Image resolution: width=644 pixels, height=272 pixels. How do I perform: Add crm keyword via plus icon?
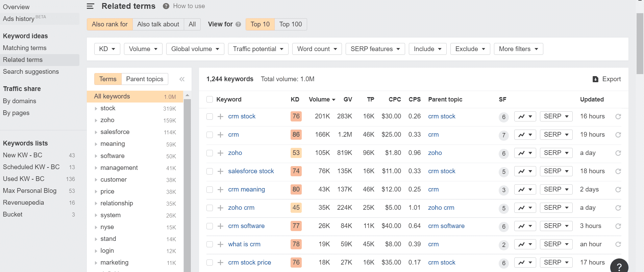pyautogui.click(x=221, y=135)
